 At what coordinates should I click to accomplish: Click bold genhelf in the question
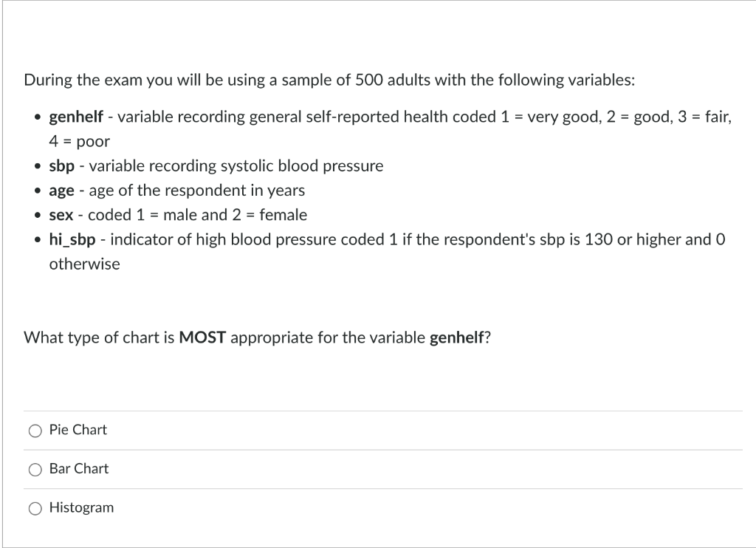456,338
